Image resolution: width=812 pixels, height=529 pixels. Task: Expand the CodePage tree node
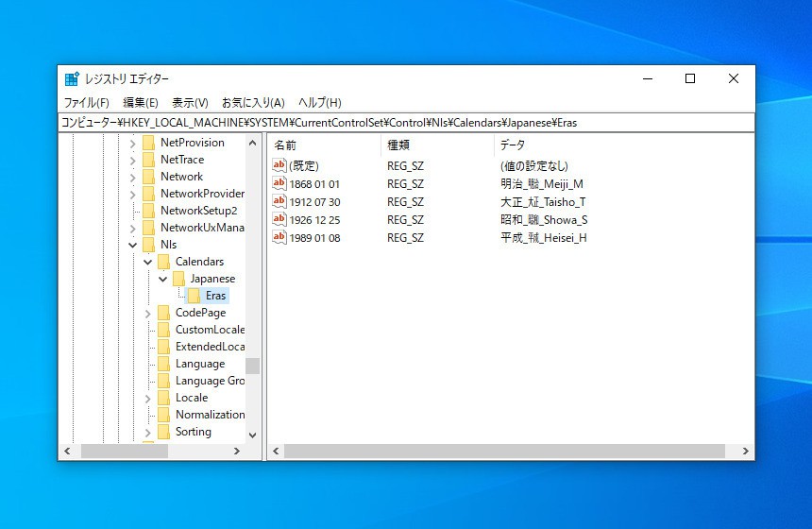point(148,313)
